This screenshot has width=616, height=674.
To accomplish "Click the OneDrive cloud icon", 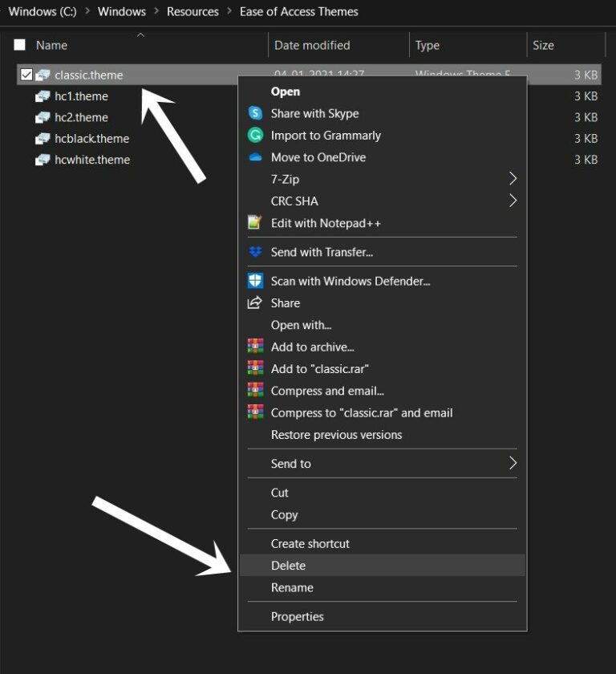I will (255, 157).
